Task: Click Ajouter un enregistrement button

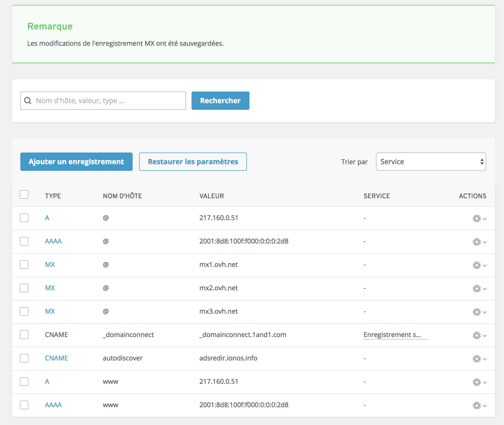Action: [76, 162]
